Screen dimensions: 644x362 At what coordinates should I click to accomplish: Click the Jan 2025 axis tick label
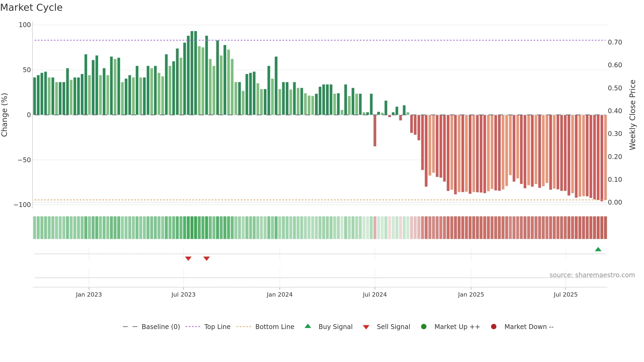pos(471,295)
